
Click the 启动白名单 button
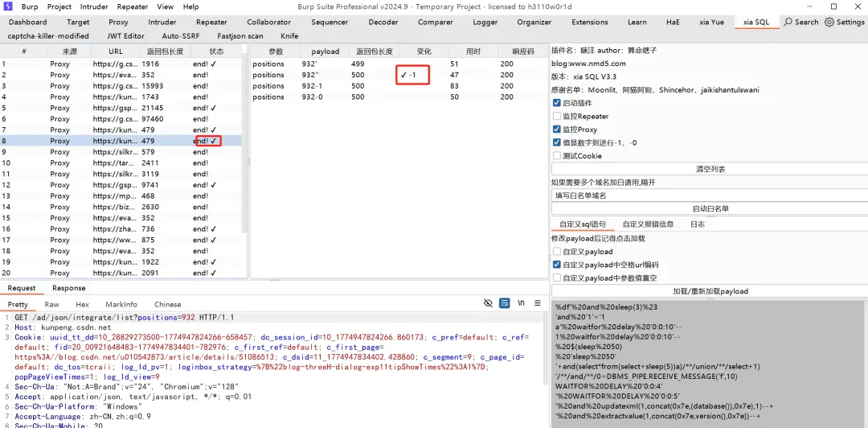(710, 209)
